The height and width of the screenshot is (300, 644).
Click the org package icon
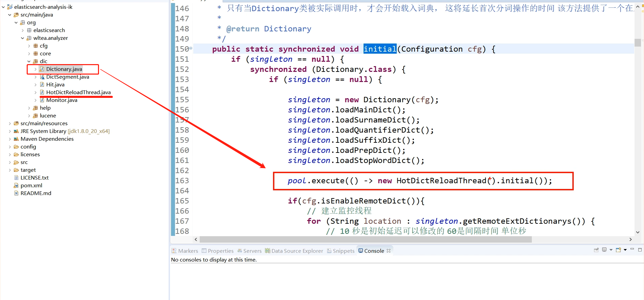(x=23, y=22)
